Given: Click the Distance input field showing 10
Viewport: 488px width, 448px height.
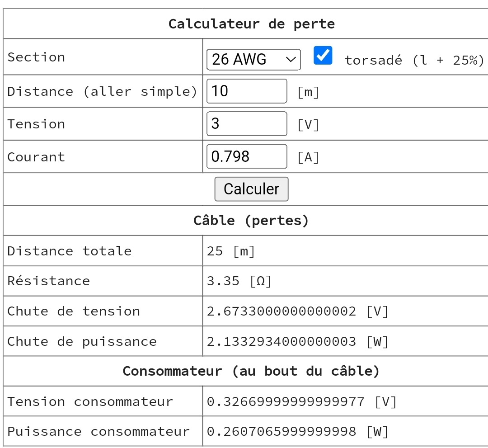Looking at the screenshot, I should tap(246, 91).
